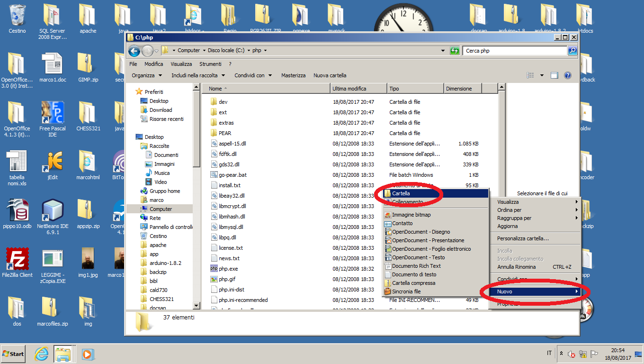The image size is (644, 364).
Task: Select Computer in the navigation tree
Action: 161,209
